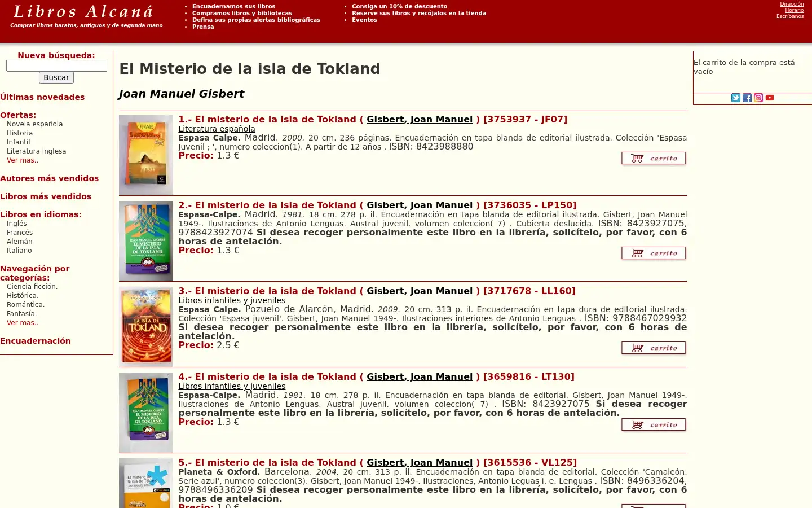Open cover thumbnail of book 1 [3753937]
The height and width of the screenshot is (508, 812).
[145, 155]
